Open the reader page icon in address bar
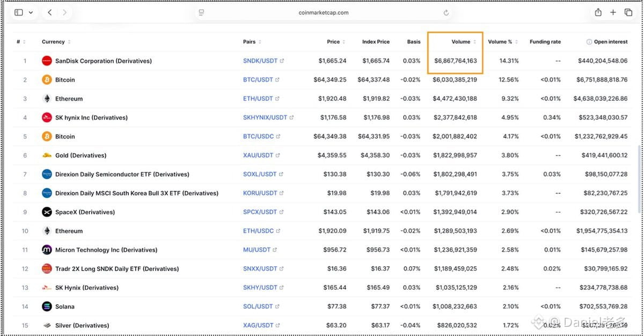Screen dimensions: 644x336 [201, 12]
